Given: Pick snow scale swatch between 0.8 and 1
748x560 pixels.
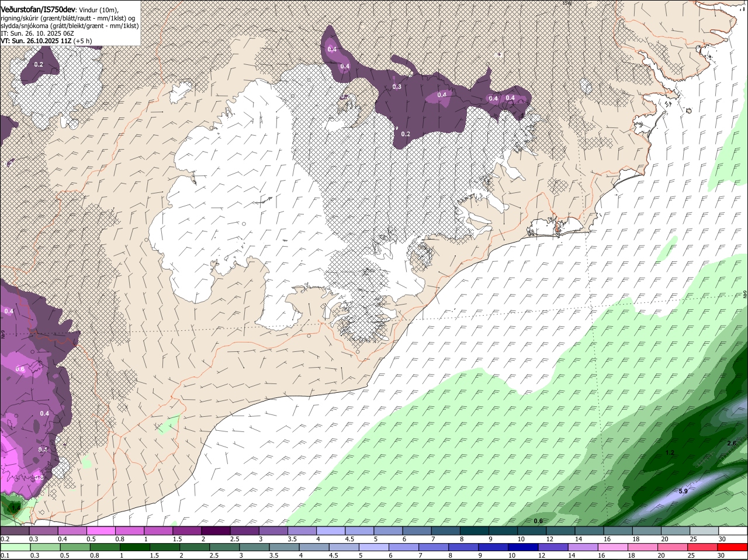Looking at the screenshot, I should [130, 531].
